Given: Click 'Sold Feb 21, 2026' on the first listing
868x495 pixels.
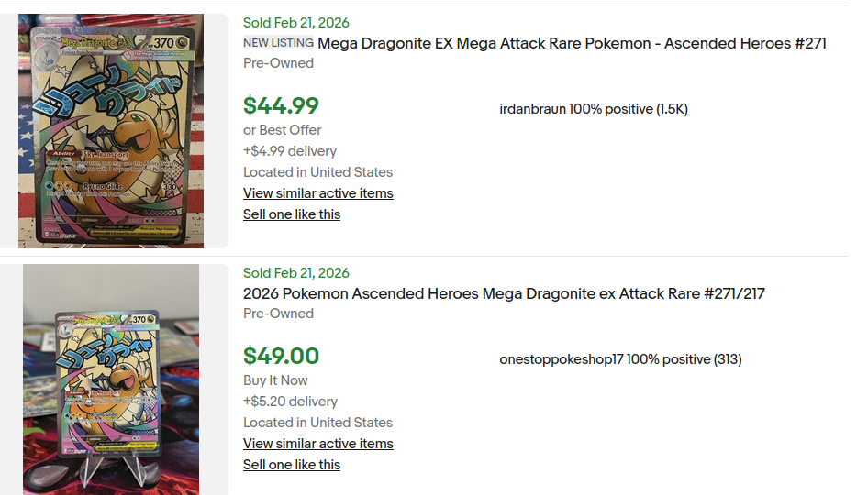Looking at the screenshot, I should pyautogui.click(x=295, y=22).
